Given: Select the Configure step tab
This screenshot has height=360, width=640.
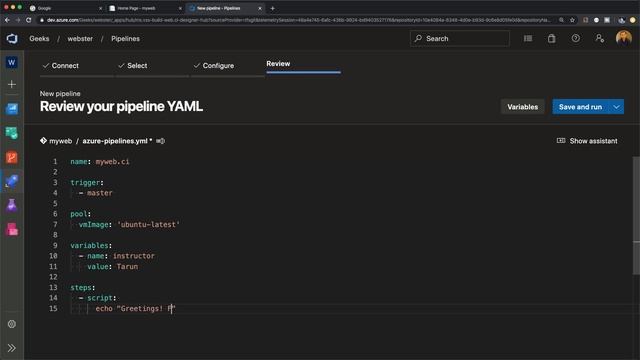Looking at the screenshot, I should (214, 66).
